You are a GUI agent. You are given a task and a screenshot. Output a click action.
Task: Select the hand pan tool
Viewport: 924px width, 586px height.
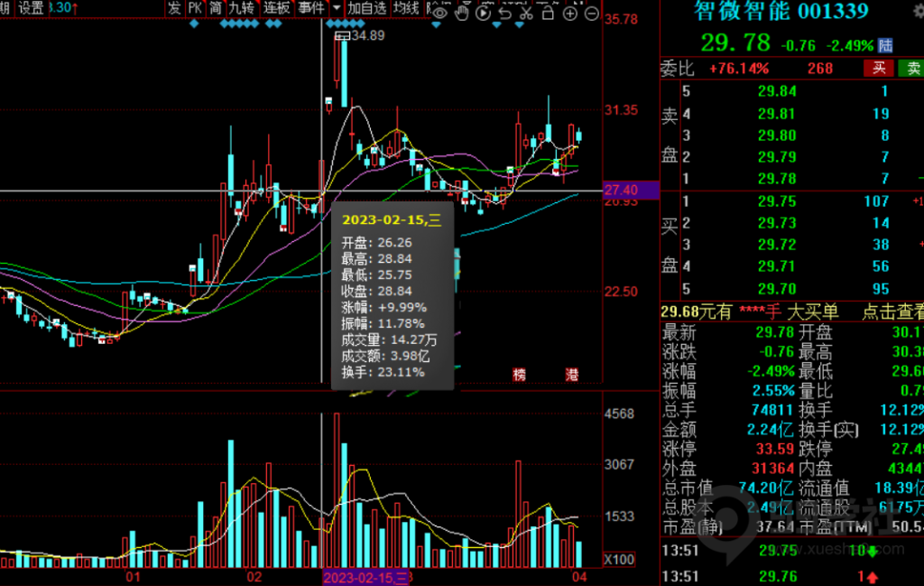point(462,13)
